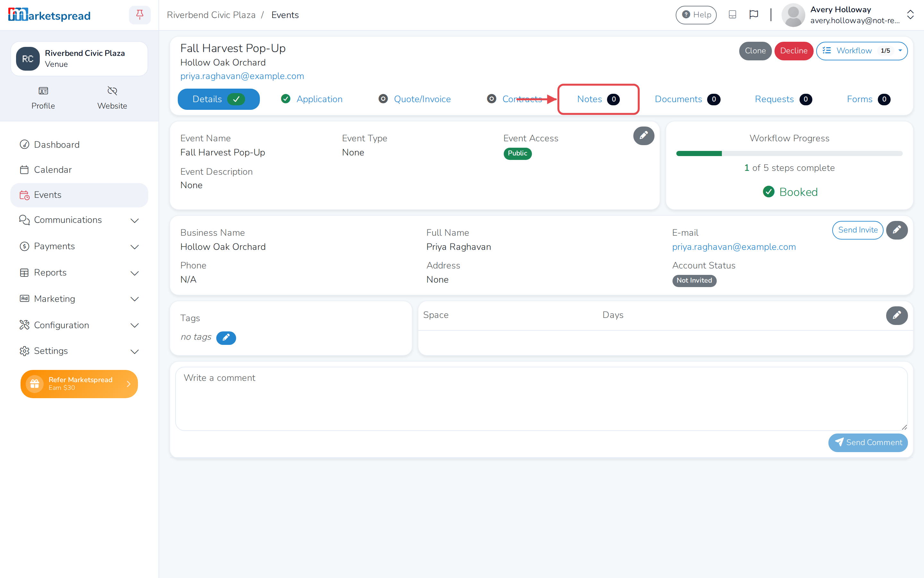Switch to the Application tab

point(312,100)
